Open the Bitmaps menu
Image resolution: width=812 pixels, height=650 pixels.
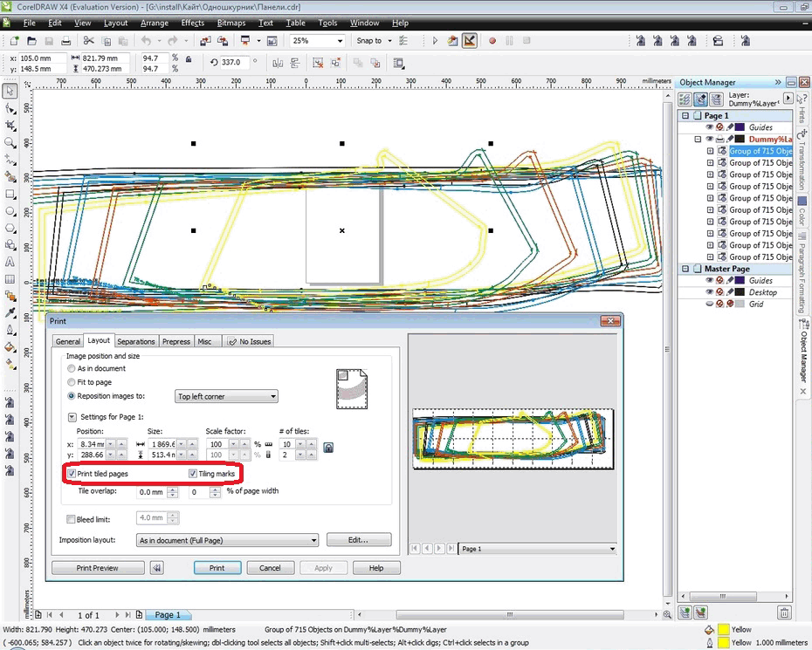pyautogui.click(x=231, y=23)
